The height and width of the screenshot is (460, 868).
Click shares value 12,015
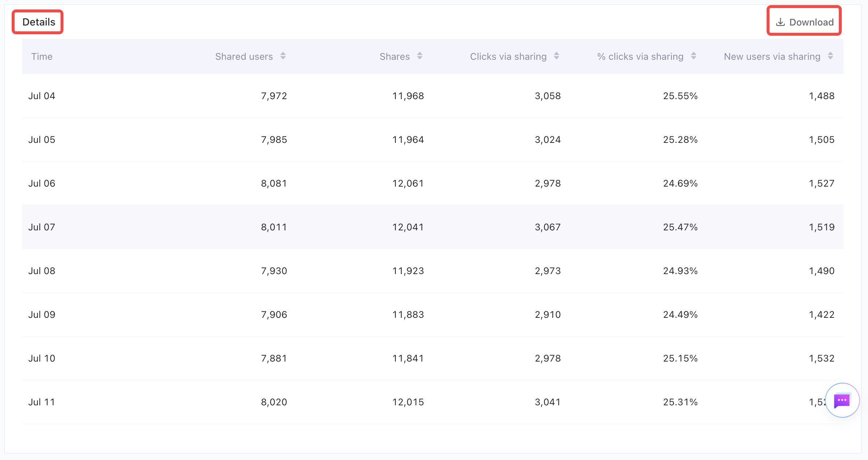(x=408, y=402)
